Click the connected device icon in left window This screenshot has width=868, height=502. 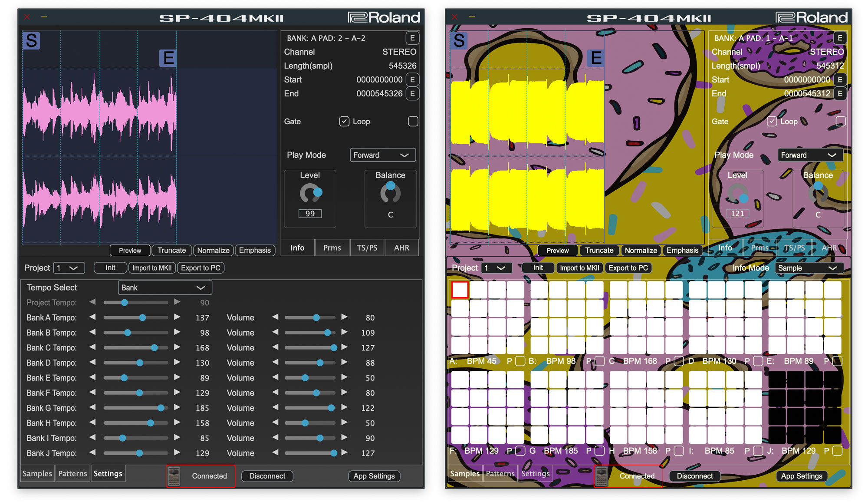click(x=174, y=476)
